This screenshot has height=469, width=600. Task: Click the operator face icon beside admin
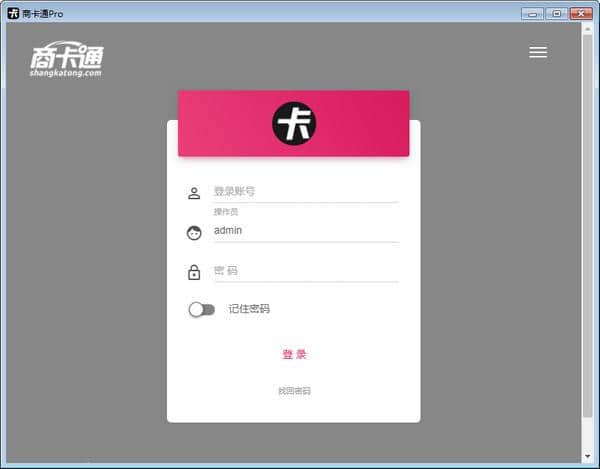194,233
